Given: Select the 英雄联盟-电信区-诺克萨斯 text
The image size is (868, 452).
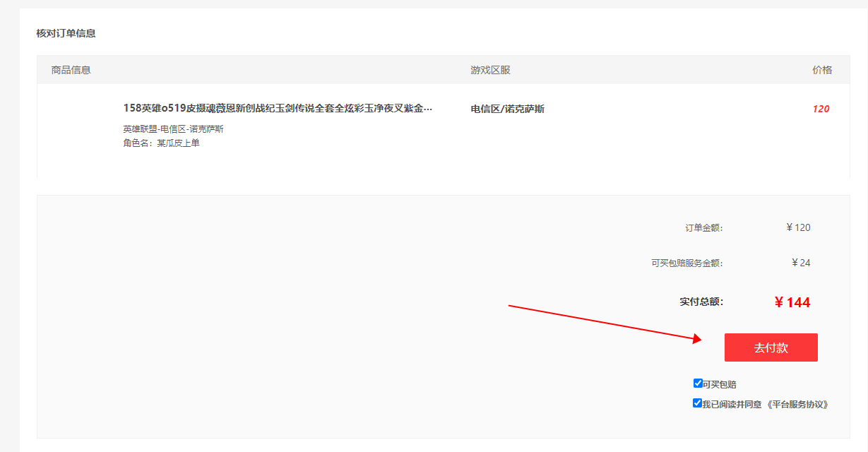Looking at the screenshot, I should tap(173, 129).
